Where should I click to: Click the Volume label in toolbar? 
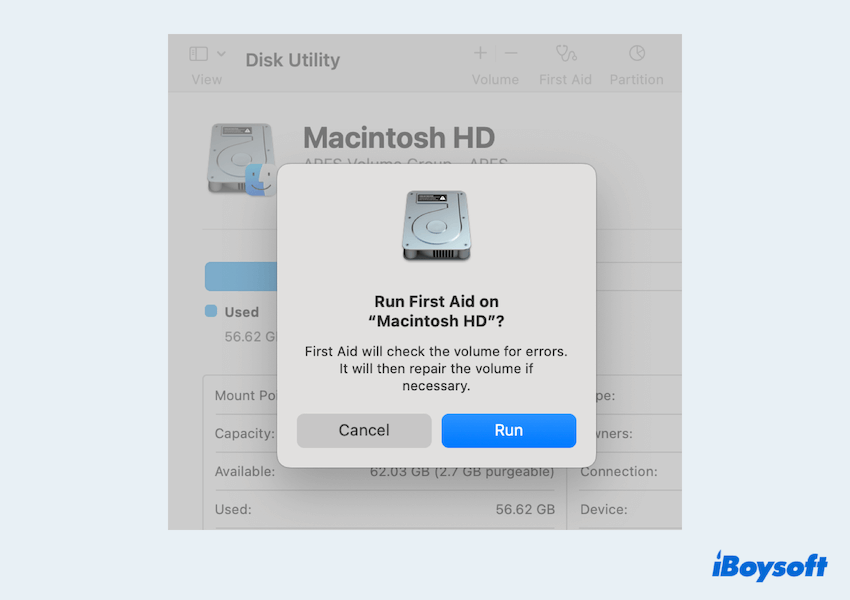pos(495,79)
